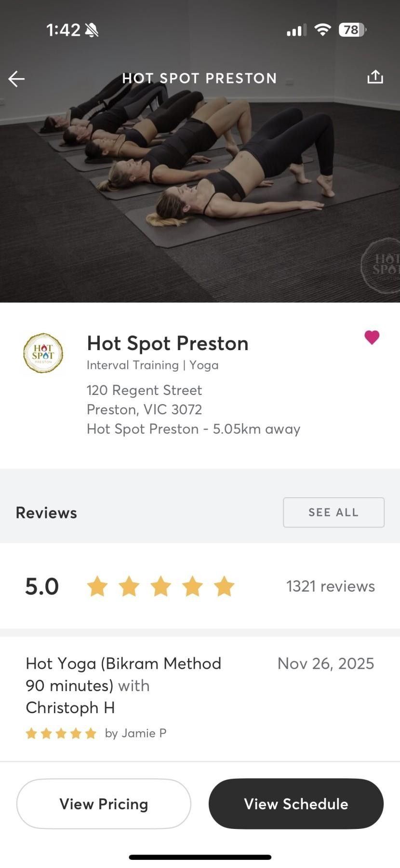Tap the Hot Spot Preston studio name
Image resolution: width=400 pixels, height=868 pixels.
[x=167, y=343]
